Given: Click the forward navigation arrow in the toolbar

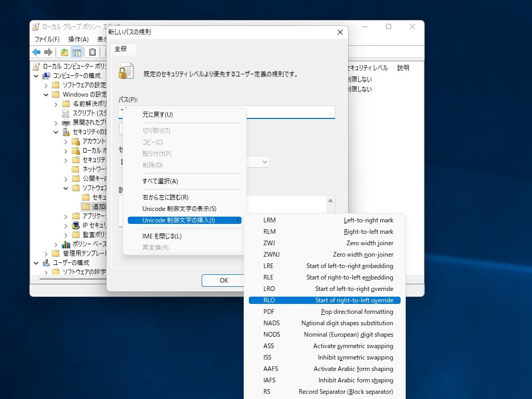Looking at the screenshot, I should [x=48, y=51].
